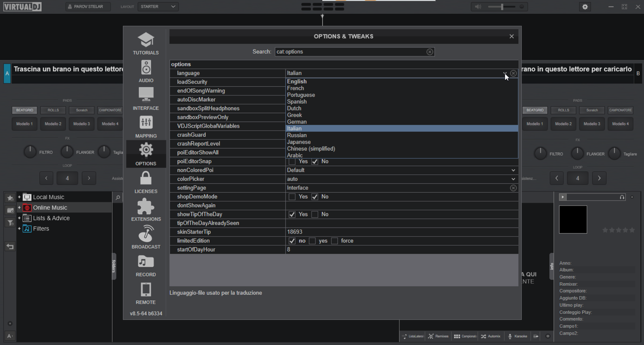Check No for showTipOfTheDay
The image size is (644, 345).
point(315,215)
